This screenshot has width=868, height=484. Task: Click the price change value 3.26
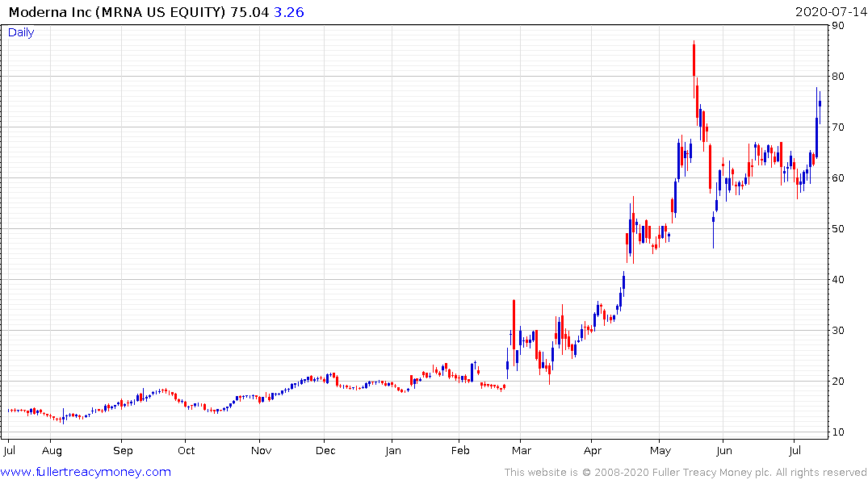pos(289,12)
